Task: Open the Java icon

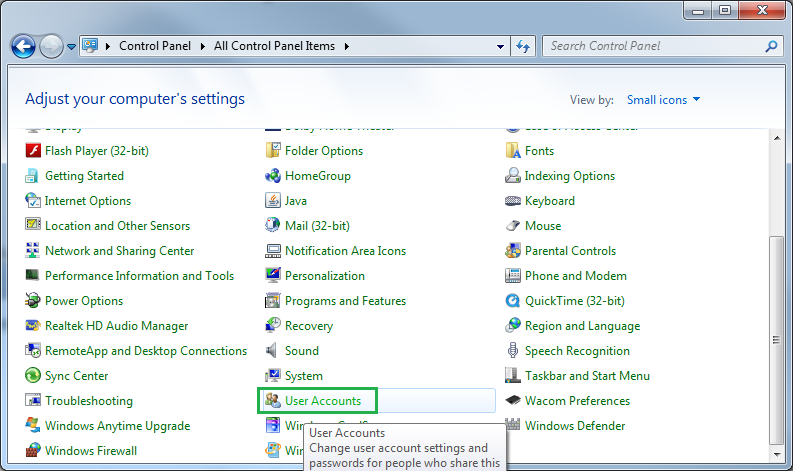Action: click(273, 201)
